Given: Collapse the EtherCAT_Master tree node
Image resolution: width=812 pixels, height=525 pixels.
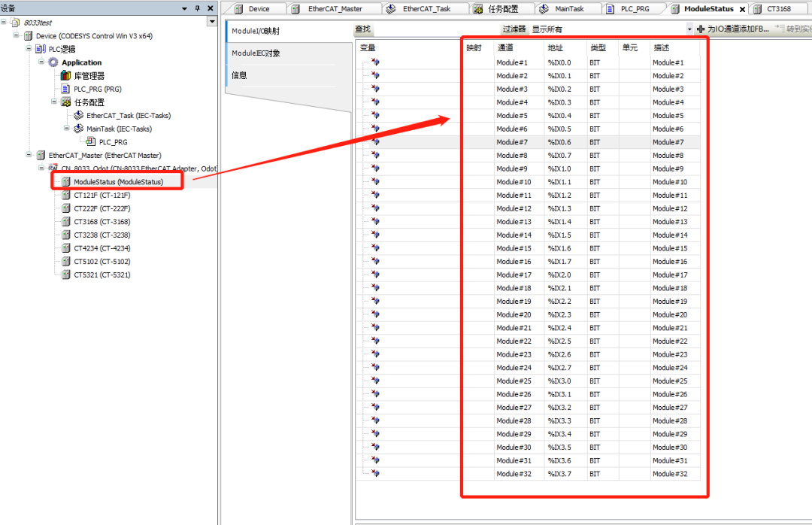Looking at the screenshot, I should 29,155.
